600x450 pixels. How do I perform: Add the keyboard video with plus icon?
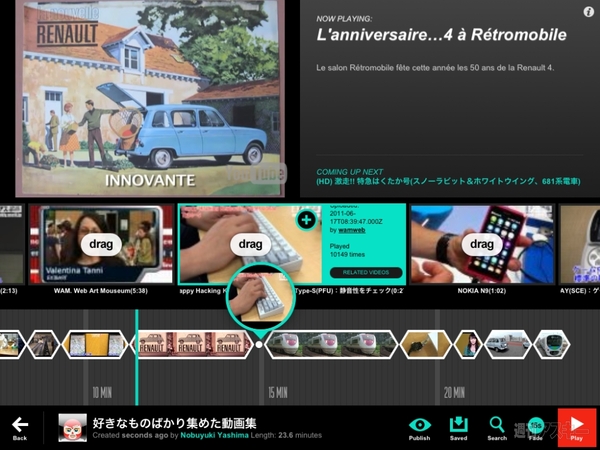(306, 220)
